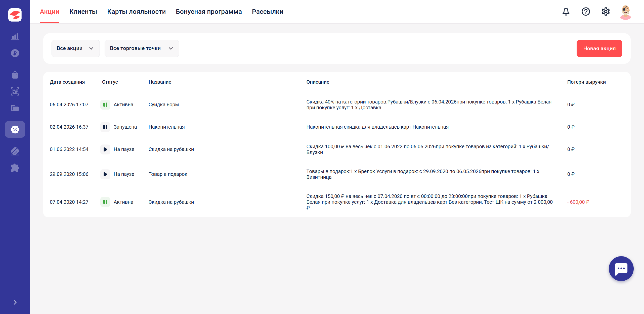644x314 pixels.
Task: Select the percent discount sidebar icon
Action: (15, 129)
